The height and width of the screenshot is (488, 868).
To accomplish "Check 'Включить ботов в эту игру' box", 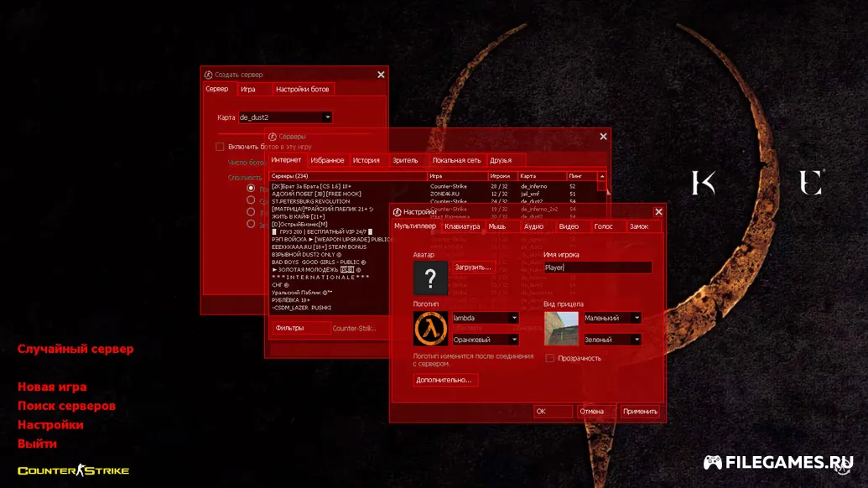I will click(220, 147).
